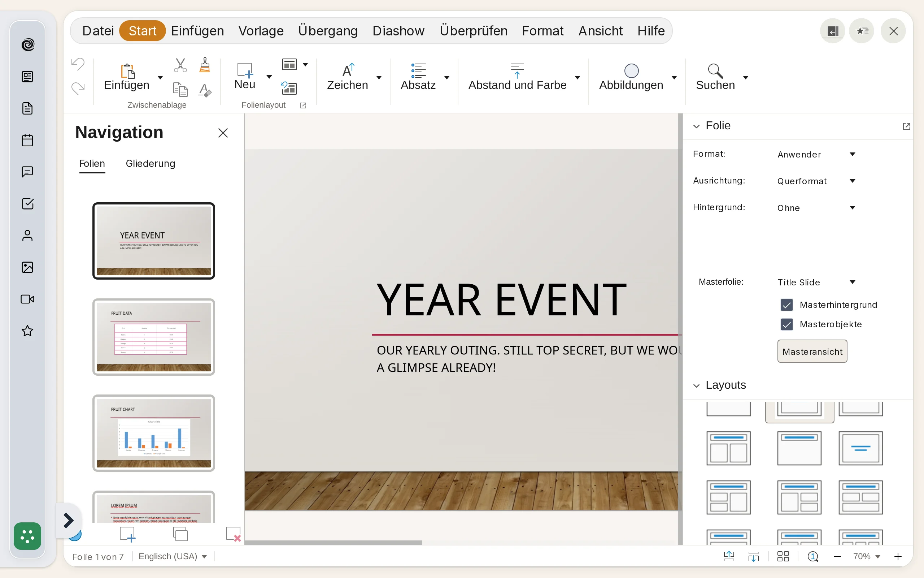Viewport: 924px width, 578px height.
Task: Click duplicate slide icon below thumbnails
Action: [180, 534]
